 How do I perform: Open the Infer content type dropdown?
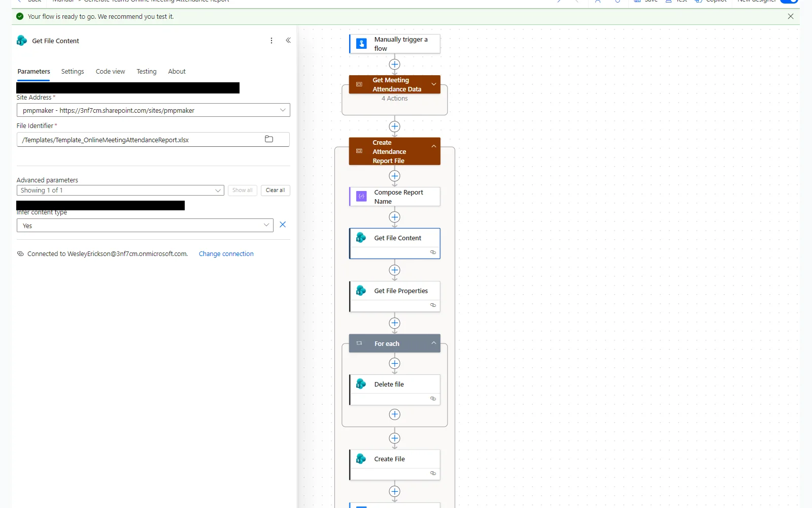pyautogui.click(x=145, y=226)
